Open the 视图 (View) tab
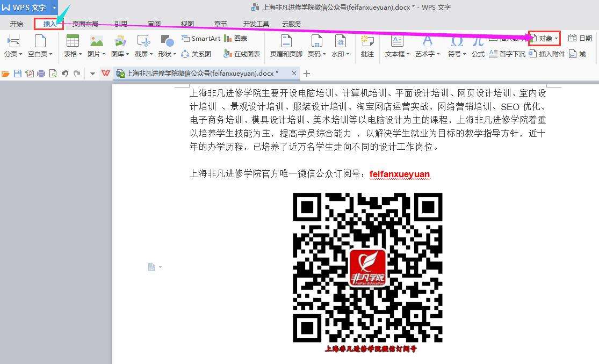 pyautogui.click(x=187, y=24)
